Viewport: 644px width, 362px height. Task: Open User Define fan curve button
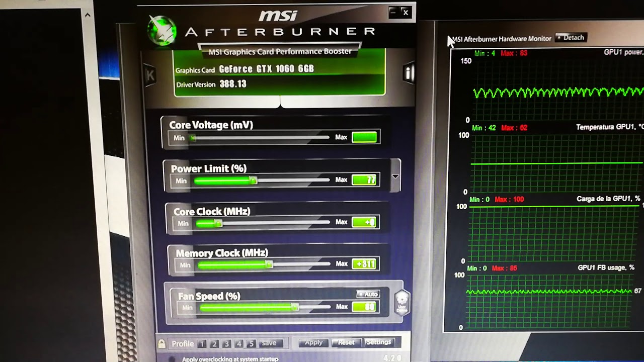pyautogui.click(x=402, y=303)
